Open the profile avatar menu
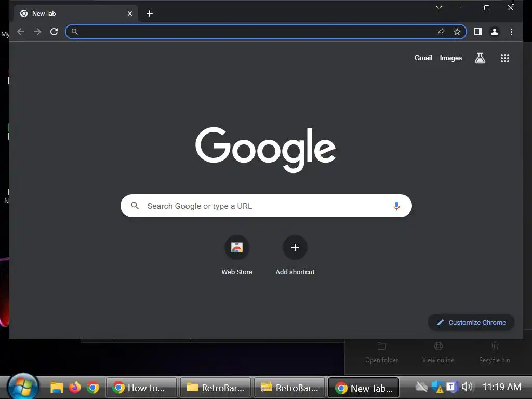 [495, 32]
